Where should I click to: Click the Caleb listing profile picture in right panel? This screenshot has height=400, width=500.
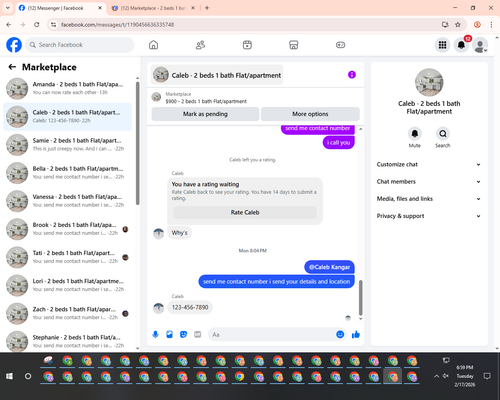[429, 82]
